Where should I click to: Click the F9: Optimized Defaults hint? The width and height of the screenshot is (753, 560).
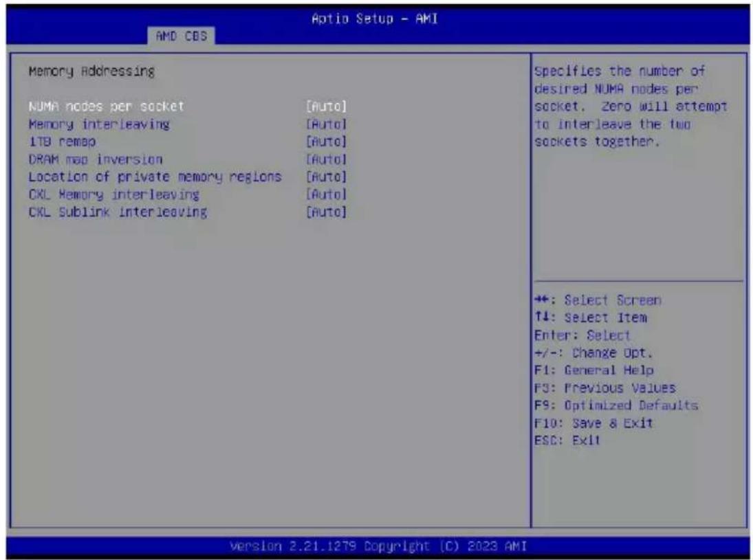coord(615,405)
